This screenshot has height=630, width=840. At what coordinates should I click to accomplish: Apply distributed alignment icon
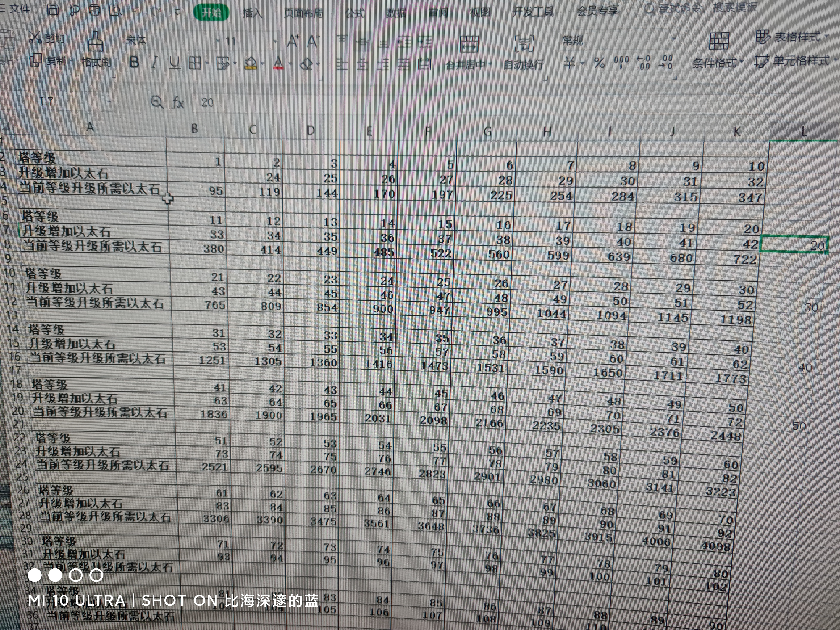(x=425, y=64)
